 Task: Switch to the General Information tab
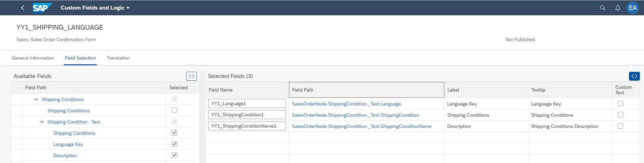[33, 58]
